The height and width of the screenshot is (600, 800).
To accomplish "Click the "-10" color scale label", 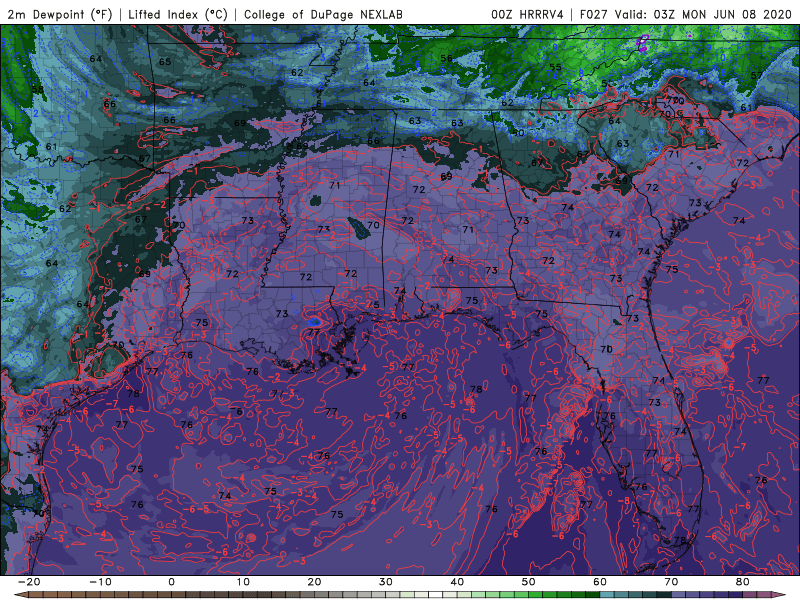I will coord(100,582).
